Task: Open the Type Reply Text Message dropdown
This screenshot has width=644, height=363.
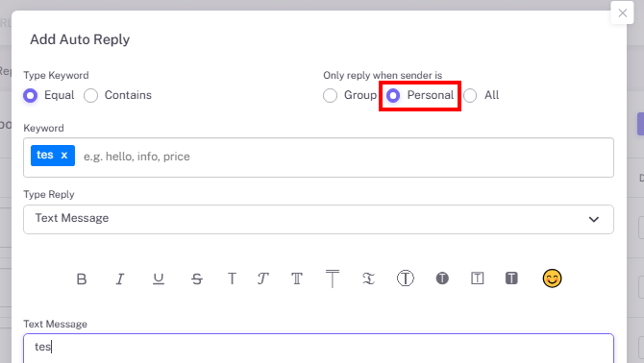Action: coord(318,220)
